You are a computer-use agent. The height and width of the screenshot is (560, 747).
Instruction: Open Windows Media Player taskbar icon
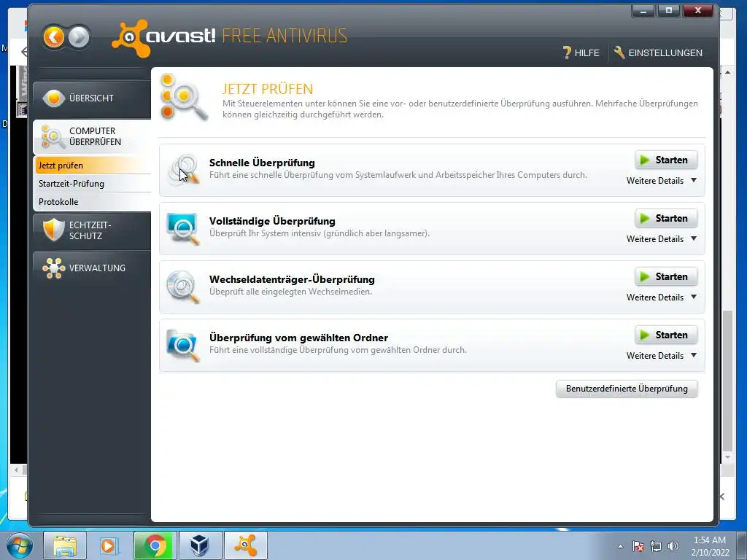pyautogui.click(x=109, y=545)
